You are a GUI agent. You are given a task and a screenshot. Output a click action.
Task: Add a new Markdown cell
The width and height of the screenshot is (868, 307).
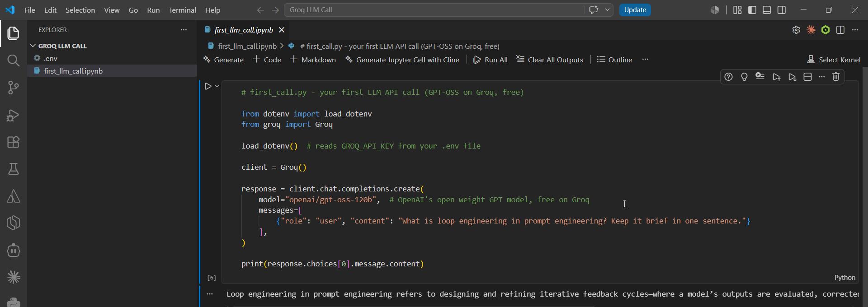[x=313, y=60]
